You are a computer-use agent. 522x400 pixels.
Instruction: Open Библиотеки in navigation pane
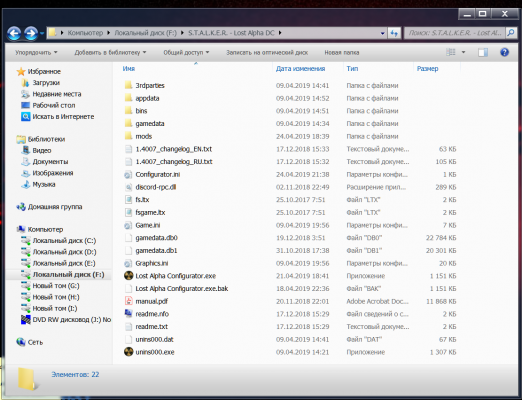(46, 139)
